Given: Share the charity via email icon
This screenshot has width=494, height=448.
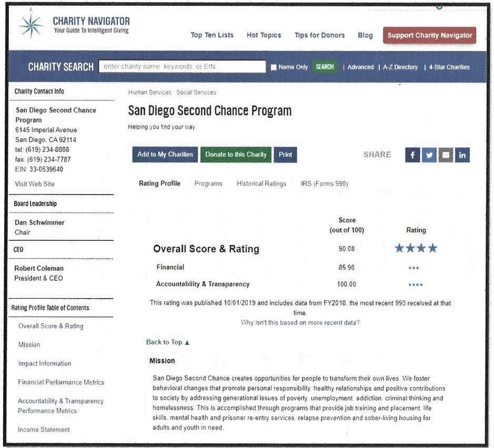Looking at the screenshot, I should pyautogui.click(x=446, y=155).
